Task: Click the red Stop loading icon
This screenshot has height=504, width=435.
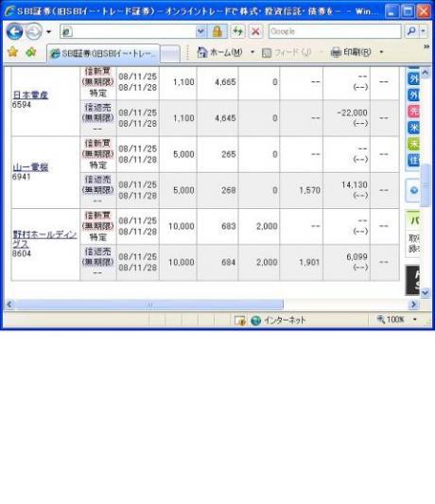Action: click(x=255, y=31)
